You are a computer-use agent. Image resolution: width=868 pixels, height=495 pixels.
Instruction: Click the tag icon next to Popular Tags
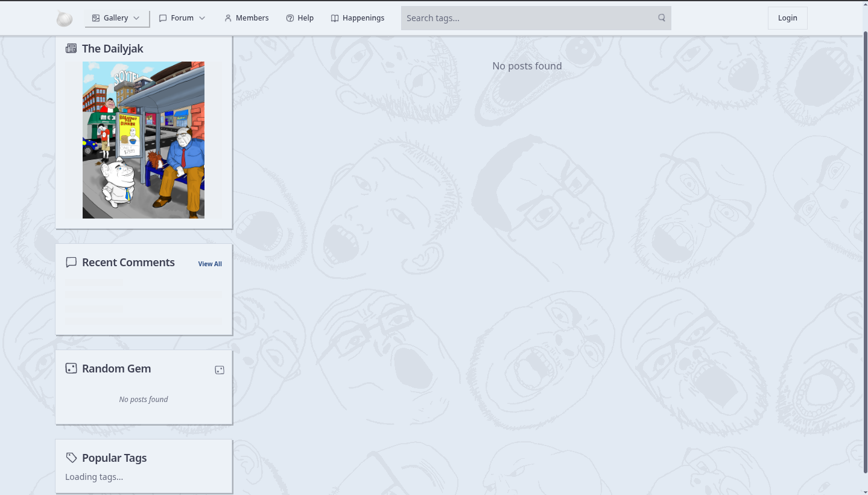click(x=71, y=458)
